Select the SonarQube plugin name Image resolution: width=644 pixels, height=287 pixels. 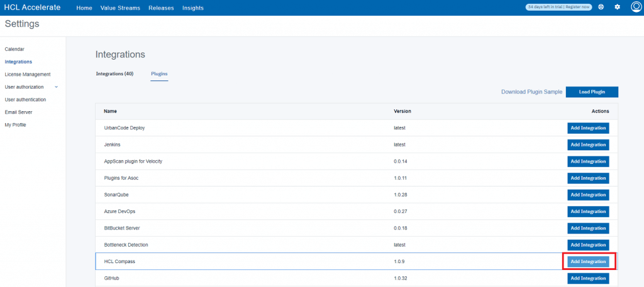[116, 195]
